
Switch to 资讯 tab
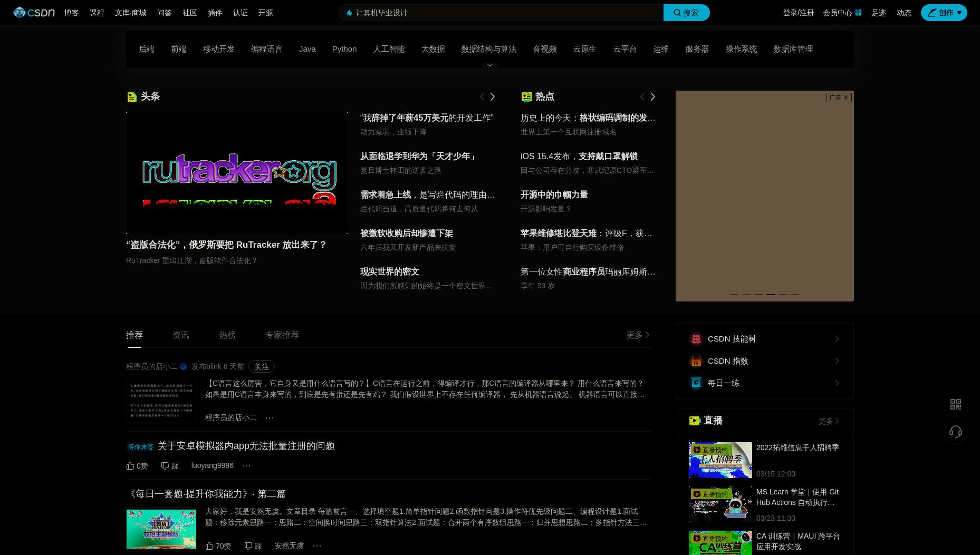tap(181, 335)
